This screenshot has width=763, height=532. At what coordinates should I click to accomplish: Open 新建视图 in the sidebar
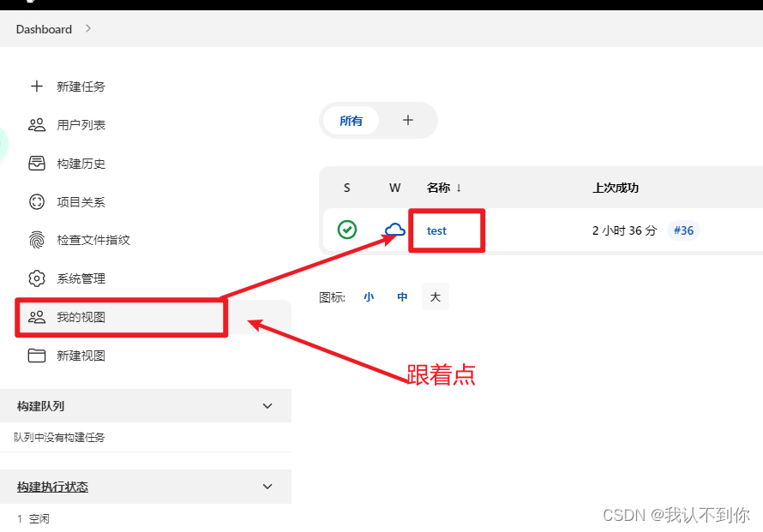pos(81,356)
